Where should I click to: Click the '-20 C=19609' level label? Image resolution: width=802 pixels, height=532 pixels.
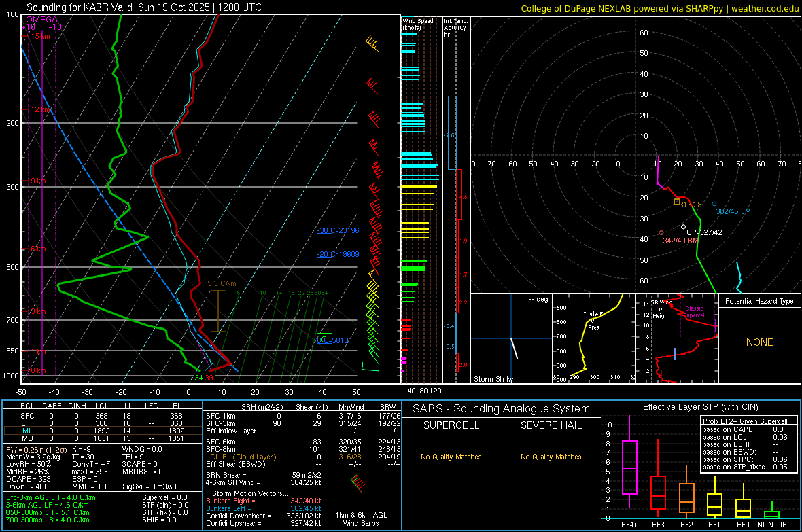tap(338, 254)
